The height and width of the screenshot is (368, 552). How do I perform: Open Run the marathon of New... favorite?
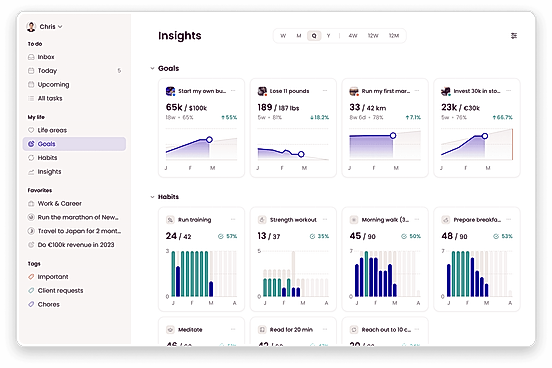point(74,217)
